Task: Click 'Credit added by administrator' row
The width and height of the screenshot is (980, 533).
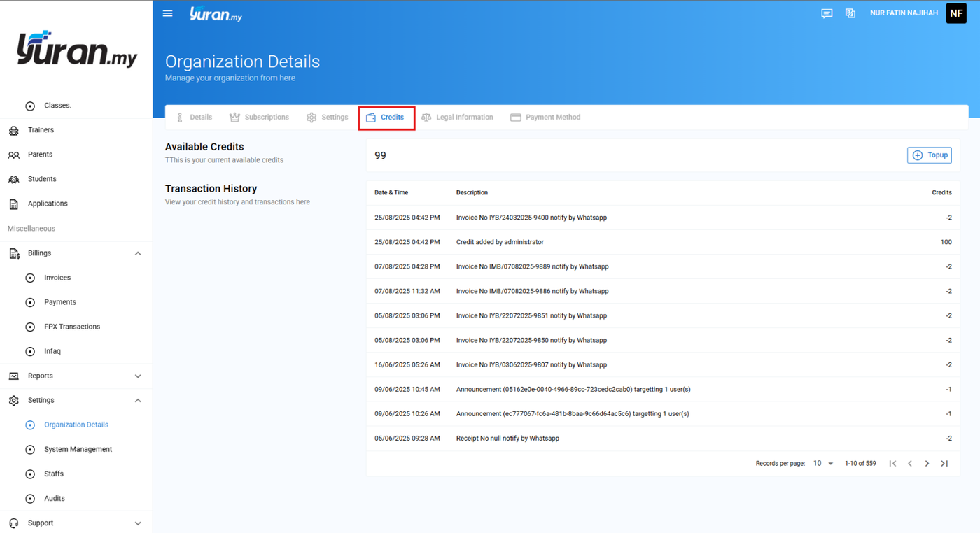Action: tap(663, 242)
